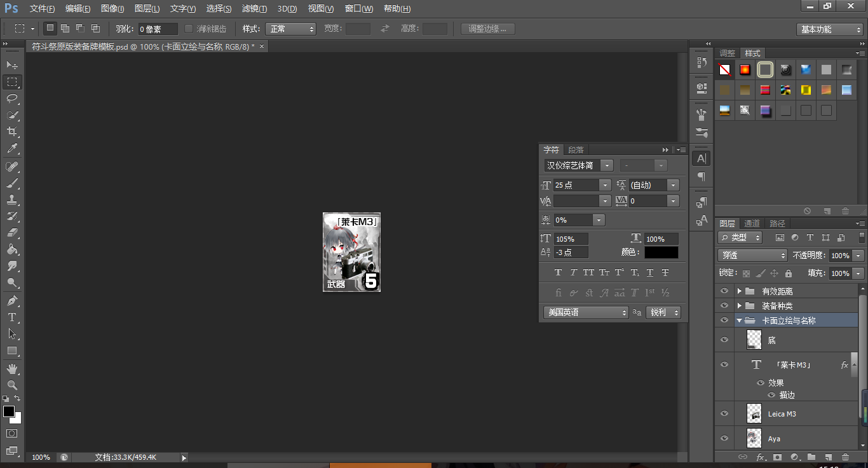868x468 pixels.
Task: Close the document tab
Action: click(x=261, y=46)
